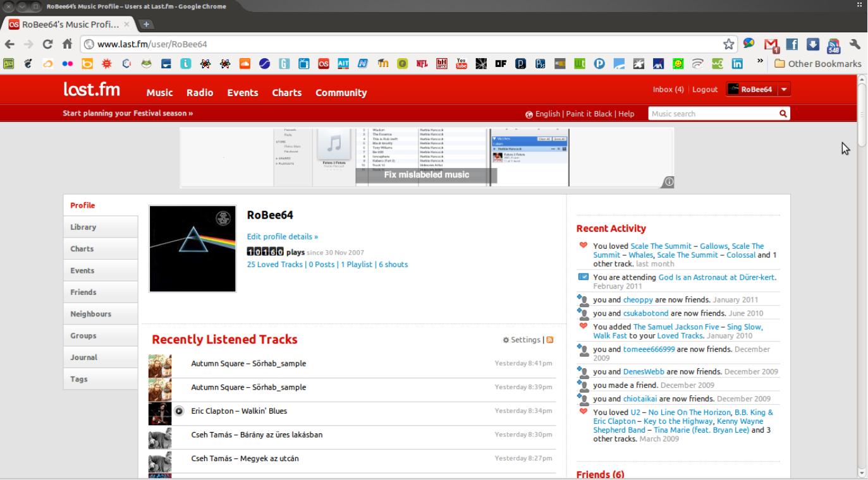Open the 1 Playlist link
This screenshot has height=480, width=868.
tap(357, 265)
